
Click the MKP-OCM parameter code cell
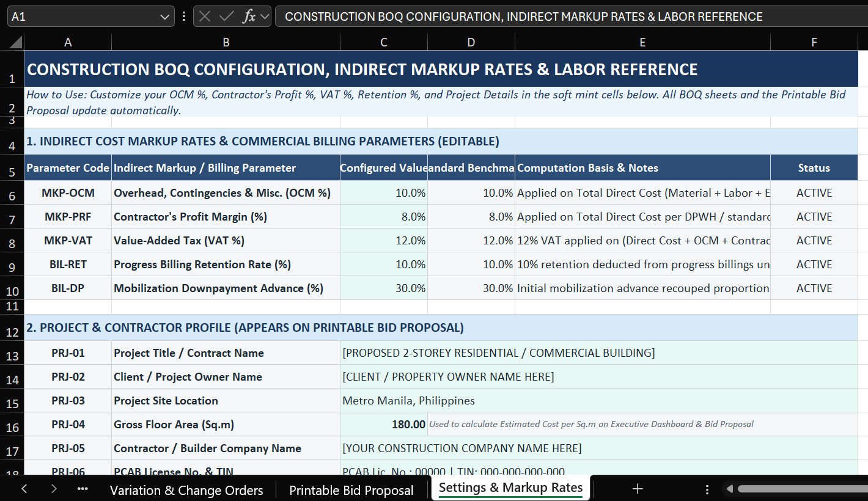(x=68, y=193)
